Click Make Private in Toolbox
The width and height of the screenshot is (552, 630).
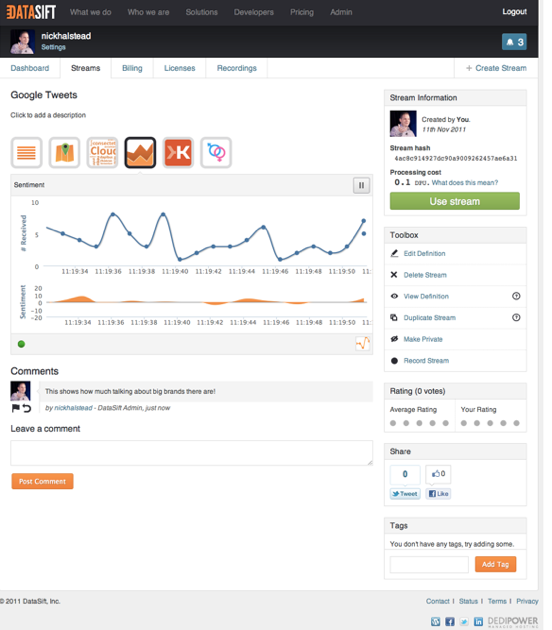pos(423,339)
